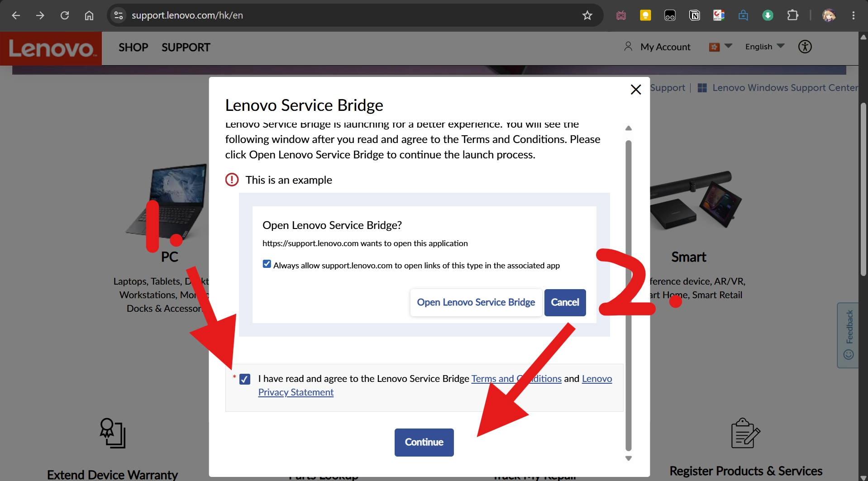Image resolution: width=868 pixels, height=481 pixels.
Task: Open the accessibility options icon
Action: tap(805, 47)
